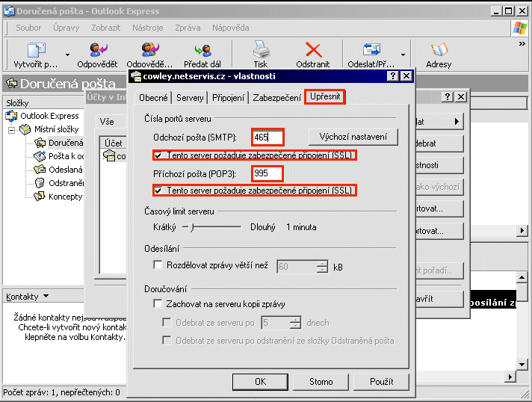Click horizontal scrollbar right arrow at bottom
This screenshot has width=532, height=402.
point(510,376)
